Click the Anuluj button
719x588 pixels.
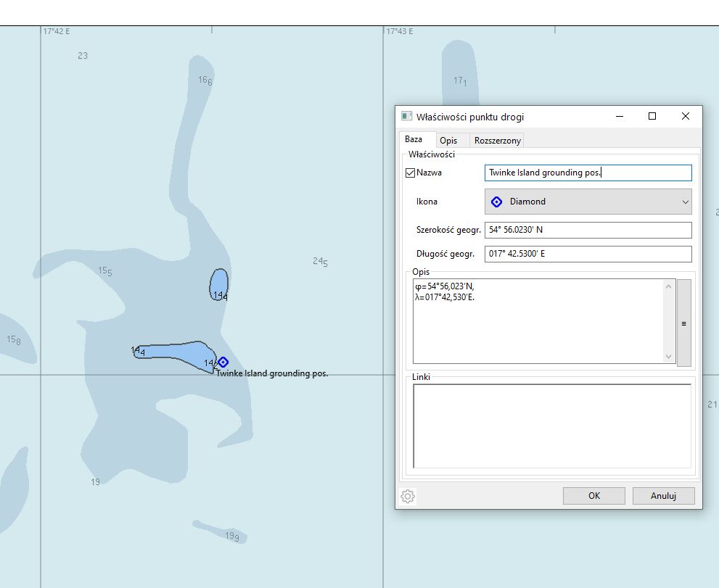coord(663,496)
